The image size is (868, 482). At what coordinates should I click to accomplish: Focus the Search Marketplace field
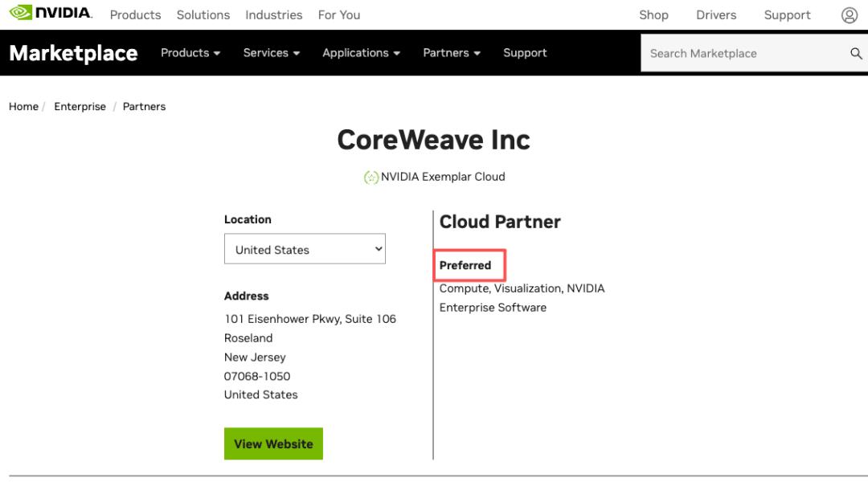point(745,53)
